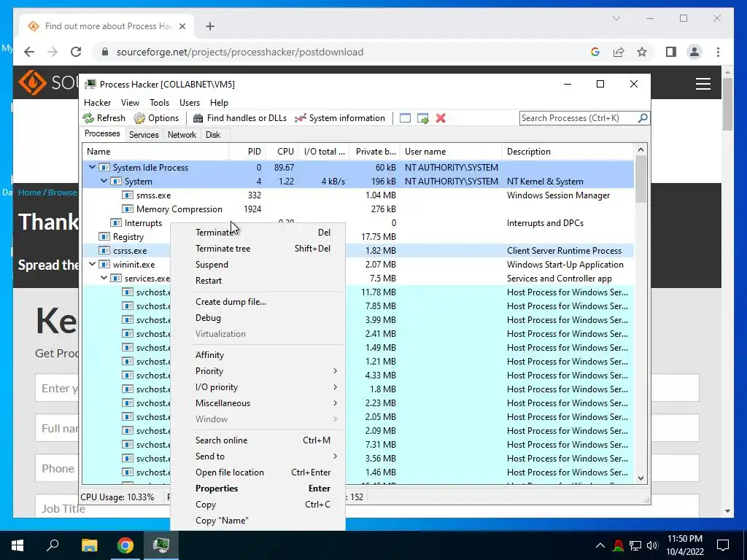This screenshot has width=747, height=560.
Task: Bookmark this page with the star icon
Action: tap(642, 52)
